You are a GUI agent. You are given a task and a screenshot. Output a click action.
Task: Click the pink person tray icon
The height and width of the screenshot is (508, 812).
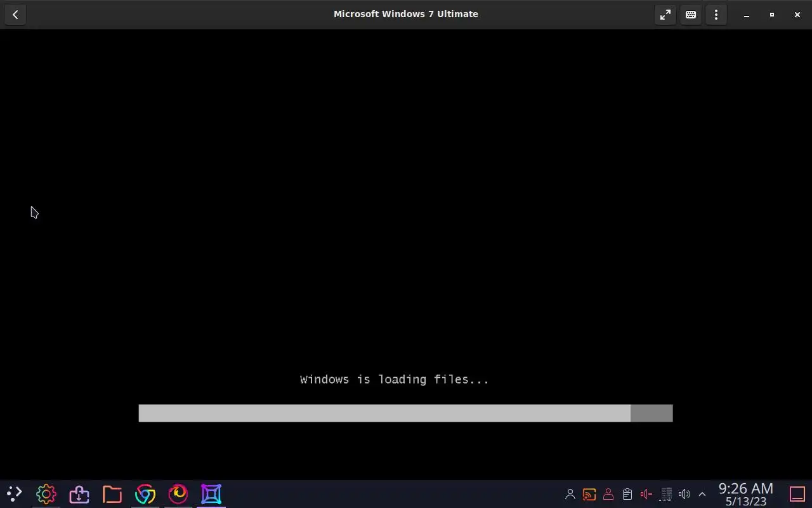608,494
